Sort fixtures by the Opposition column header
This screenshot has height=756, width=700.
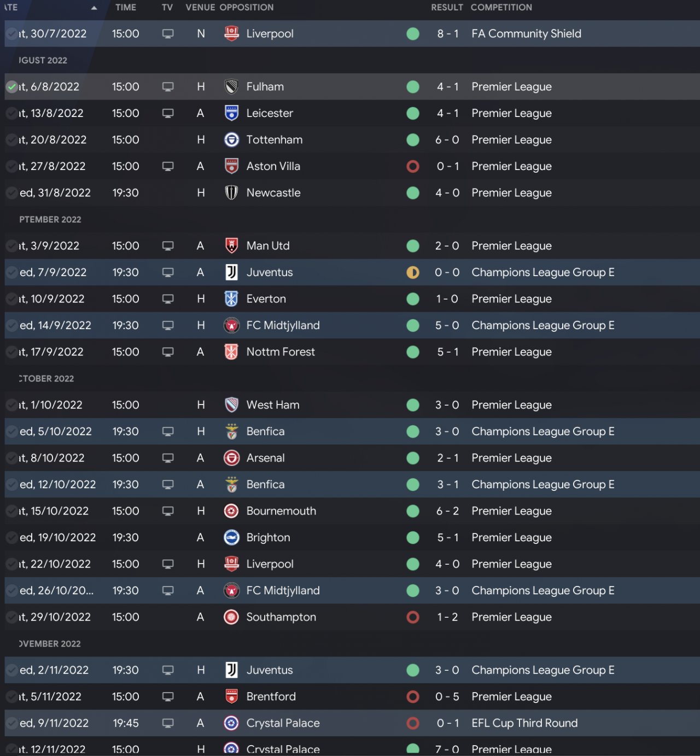246,8
